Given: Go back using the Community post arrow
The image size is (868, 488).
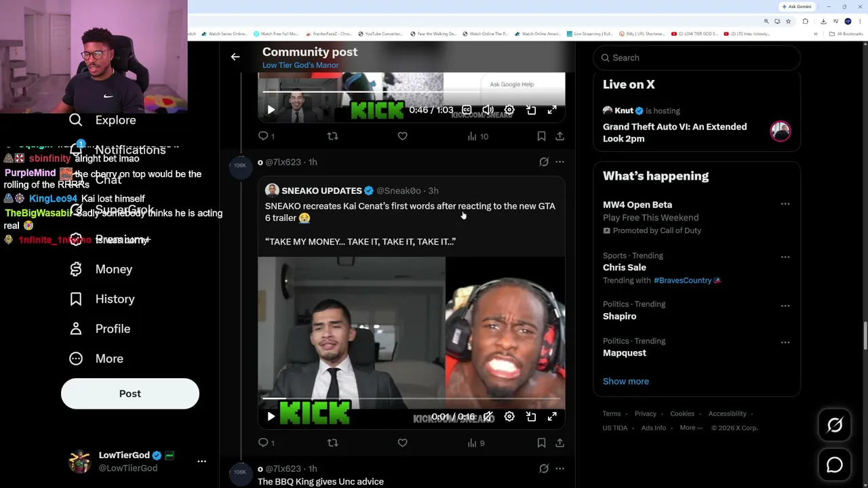Looking at the screenshot, I should pos(235,57).
